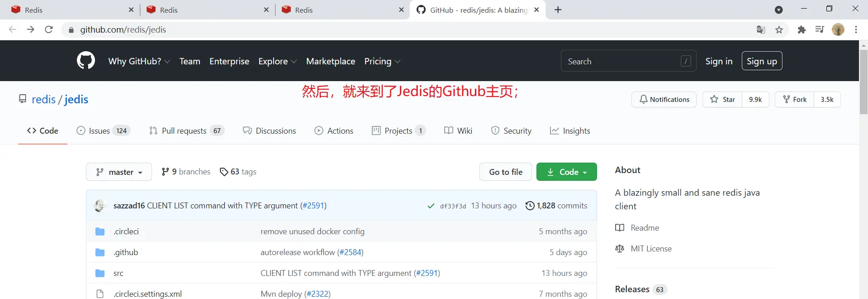The width and height of the screenshot is (868, 299).
Task: Click the repository book icon beside redis/jedis
Action: point(23,99)
